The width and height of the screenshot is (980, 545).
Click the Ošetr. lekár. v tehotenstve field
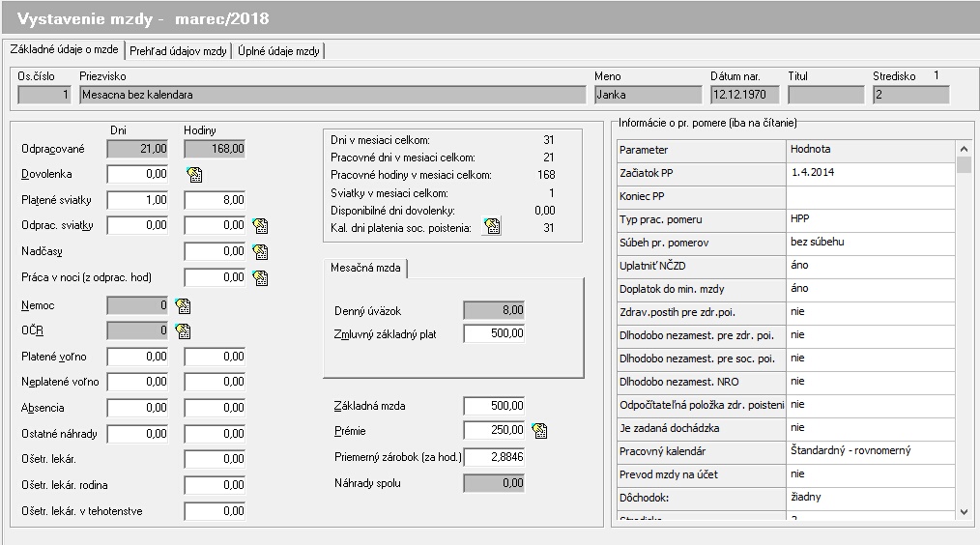215,511
